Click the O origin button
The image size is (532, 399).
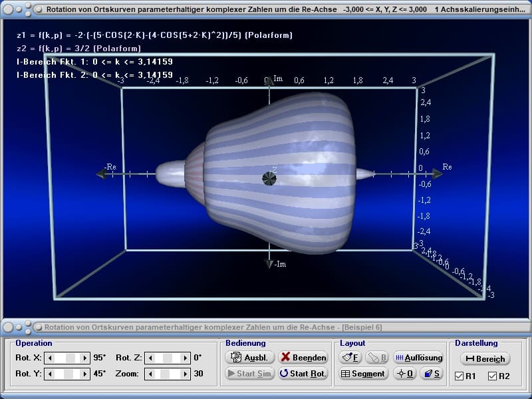(405, 374)
